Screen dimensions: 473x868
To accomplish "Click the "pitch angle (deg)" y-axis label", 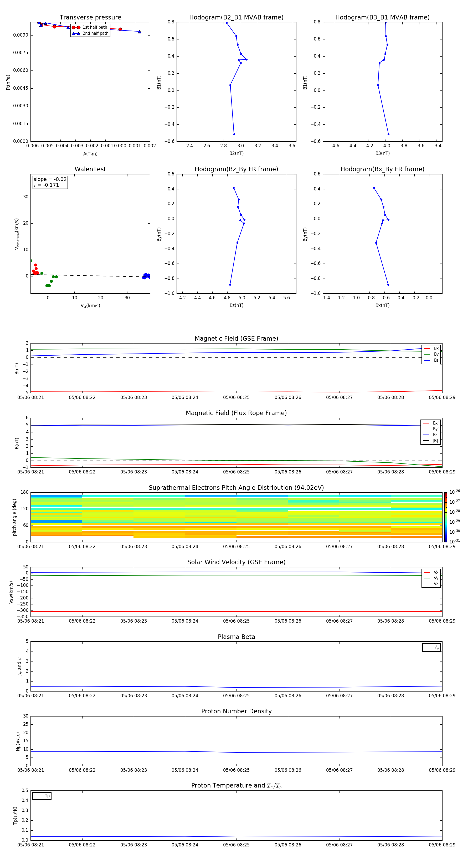I will tap(14, 517).
